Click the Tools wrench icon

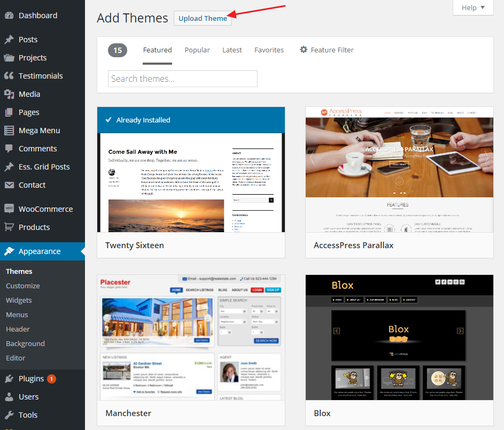[x=9, y=415]
